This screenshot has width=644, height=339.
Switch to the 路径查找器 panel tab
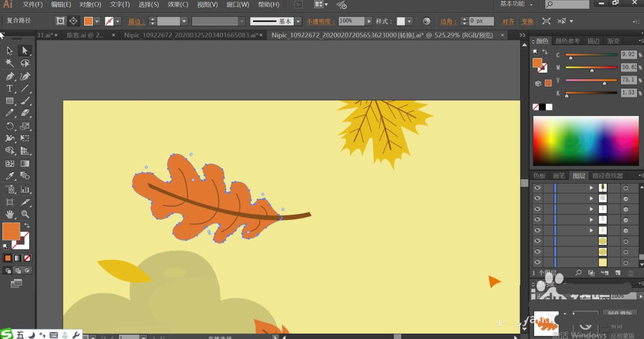coord(607,176)
